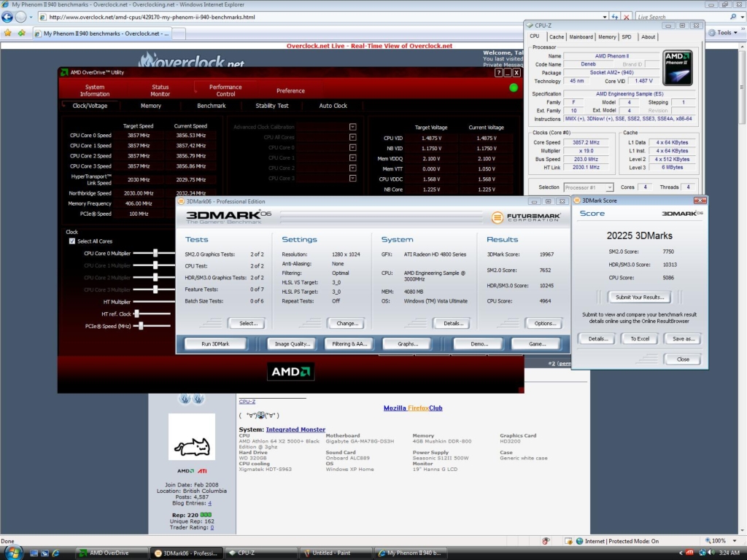Click the green status indicator in OverDrive
This screenshot has height=560, width=747.
click(x=513, y=87)
